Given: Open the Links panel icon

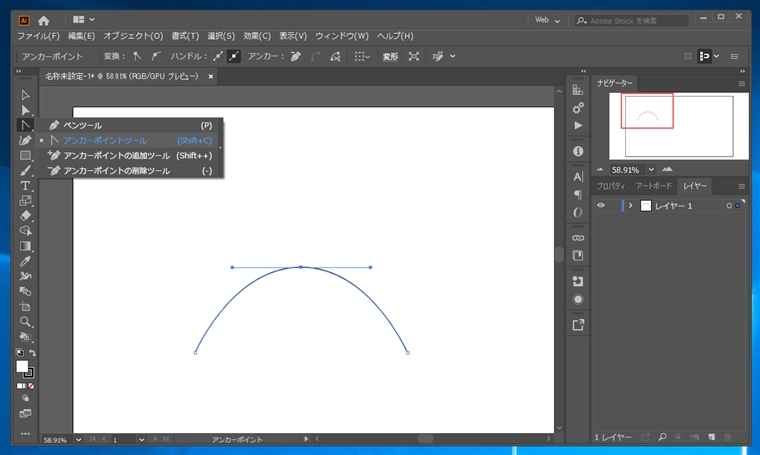Looking at the screenshot, I should coord(578,238).
